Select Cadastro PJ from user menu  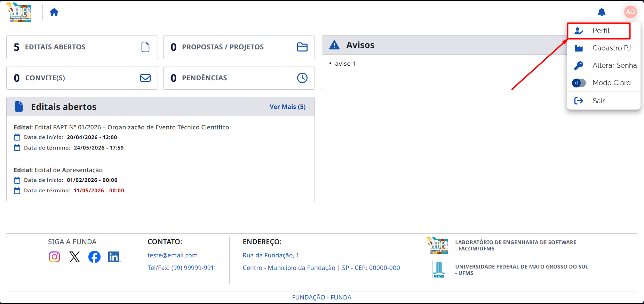tap(604, 48)
